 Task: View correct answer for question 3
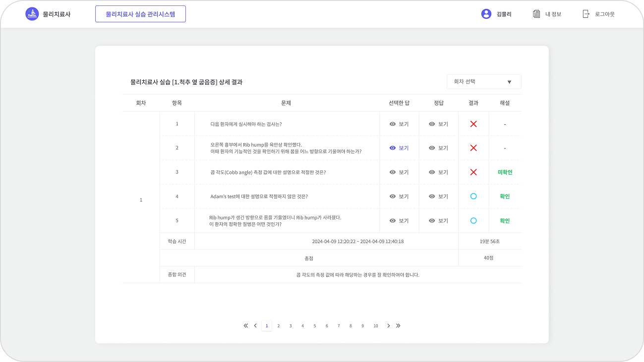pyautogui.click(x=438, y=172)
